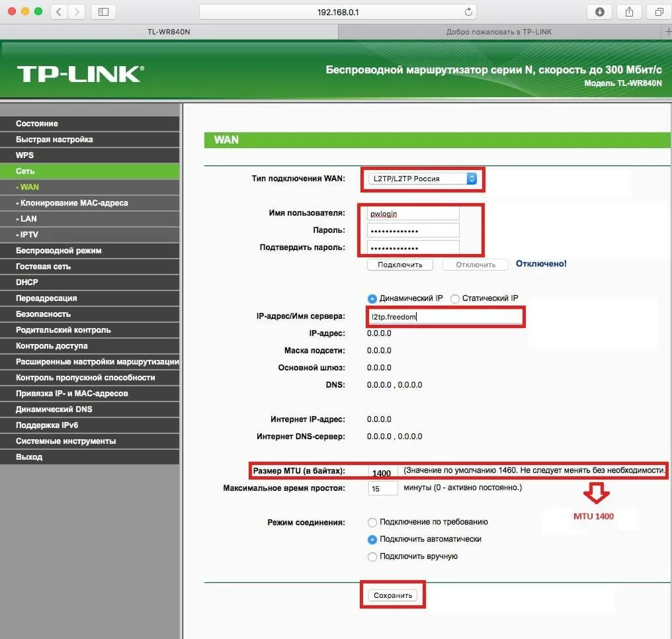Click the downloads icon in Safari toolbar
Viewport: 672px width, 639px height.
[x=599, y=11]
